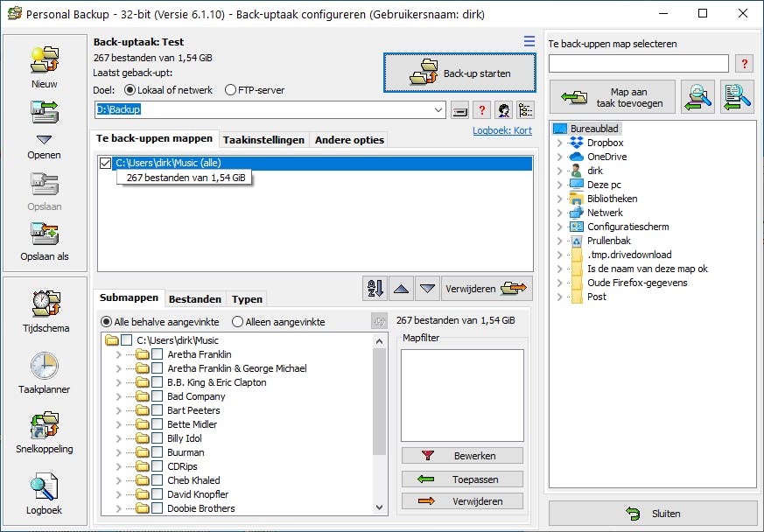Click Toepassen filter button
Screen dimensions: 764x532
(x=462, y=479)
